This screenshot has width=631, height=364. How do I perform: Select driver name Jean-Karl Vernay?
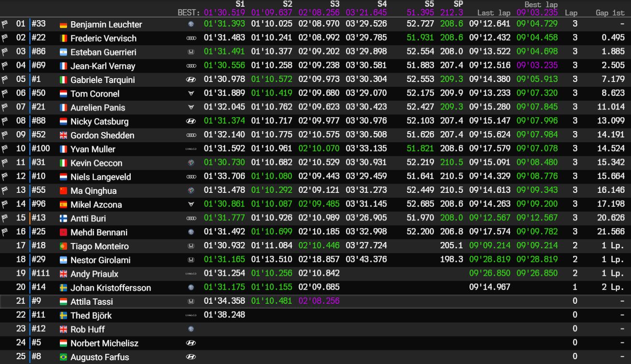click(103, 66)
